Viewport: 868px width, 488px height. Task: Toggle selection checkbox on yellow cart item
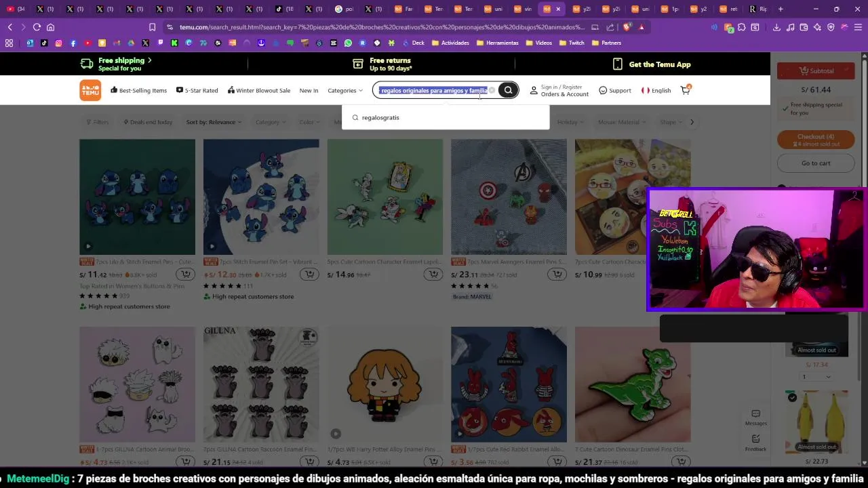pos(792,397)
